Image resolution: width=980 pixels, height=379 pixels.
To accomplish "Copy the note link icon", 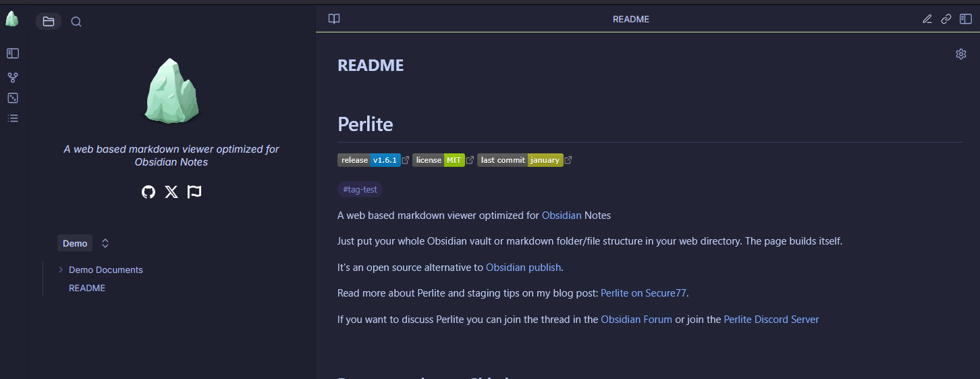I will pos(946,19).
